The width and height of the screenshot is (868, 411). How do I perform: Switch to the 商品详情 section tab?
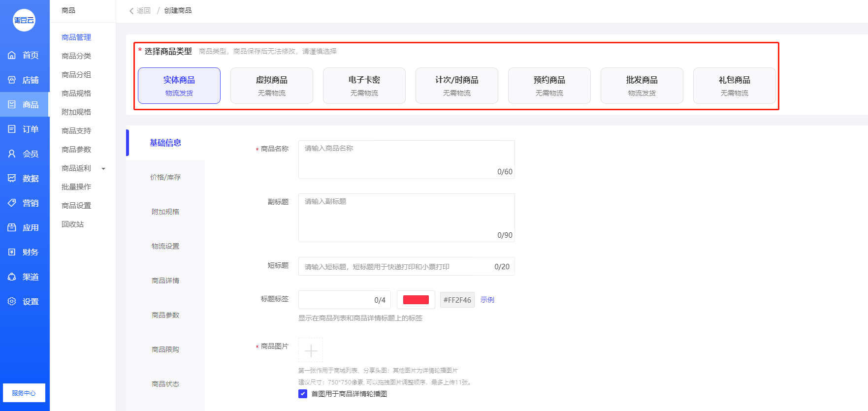(165, 281)
